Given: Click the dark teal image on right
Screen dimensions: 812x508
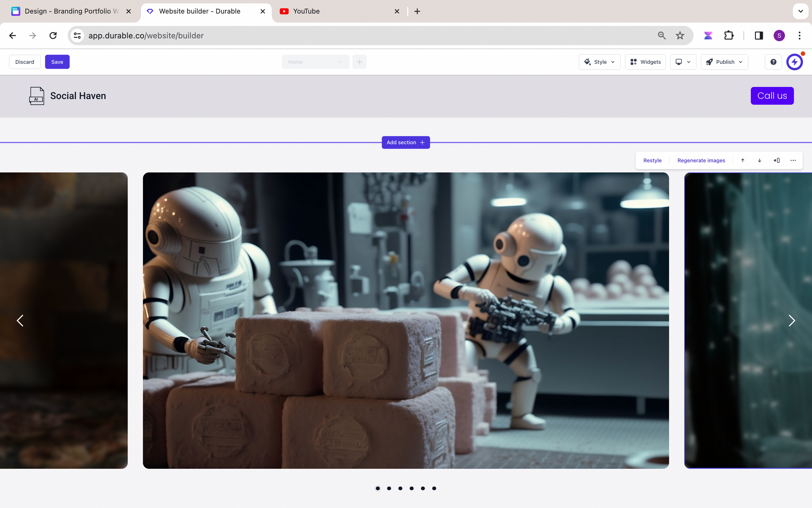Looking at the screenshot, I should [748, 320].
